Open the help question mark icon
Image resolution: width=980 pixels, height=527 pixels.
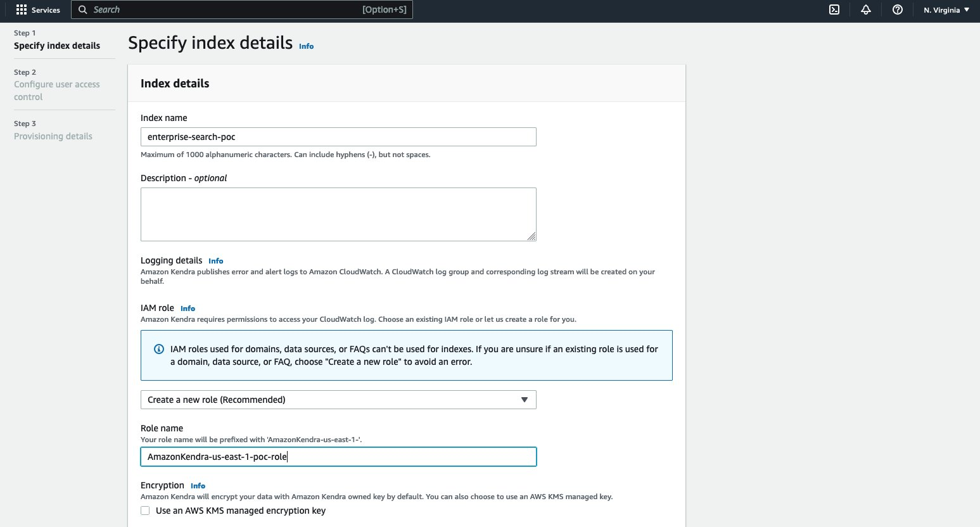click(897, 10)
